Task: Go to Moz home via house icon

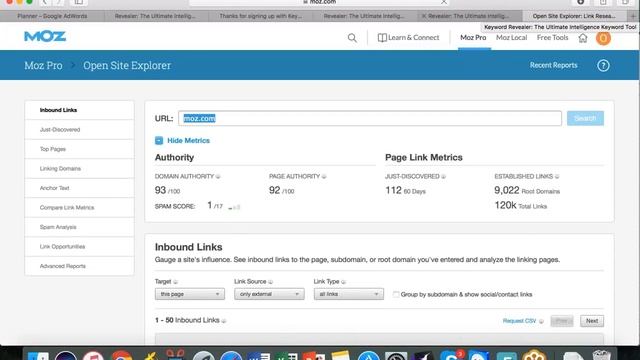Action: pos(582,38)
